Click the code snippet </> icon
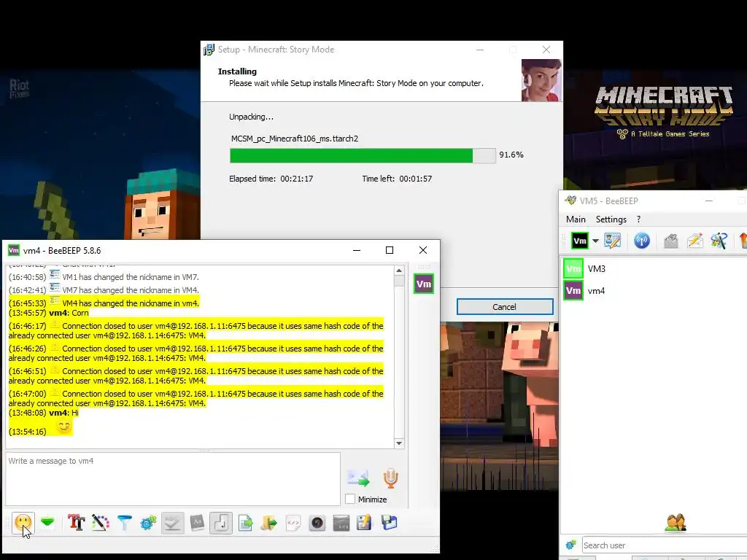Screen dimensions: 747x560 pos(293,524)
